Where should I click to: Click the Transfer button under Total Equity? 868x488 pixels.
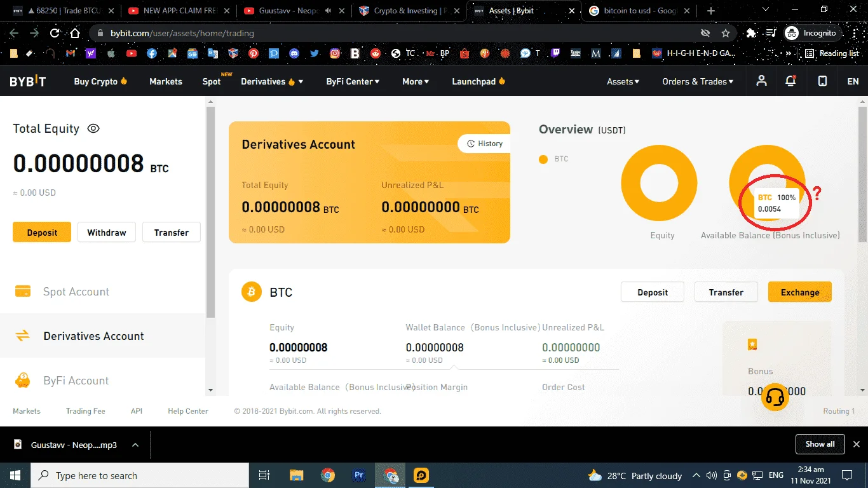[x=172, y=233]
